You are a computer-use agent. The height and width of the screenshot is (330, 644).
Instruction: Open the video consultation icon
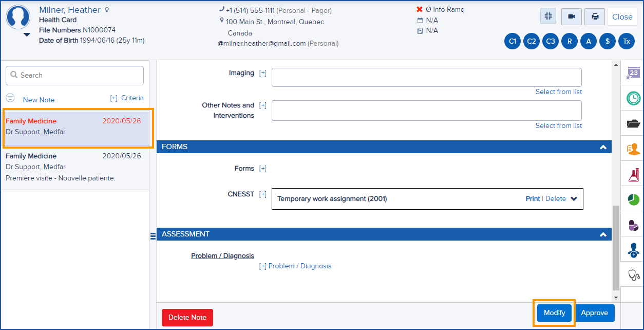[571, 16]
